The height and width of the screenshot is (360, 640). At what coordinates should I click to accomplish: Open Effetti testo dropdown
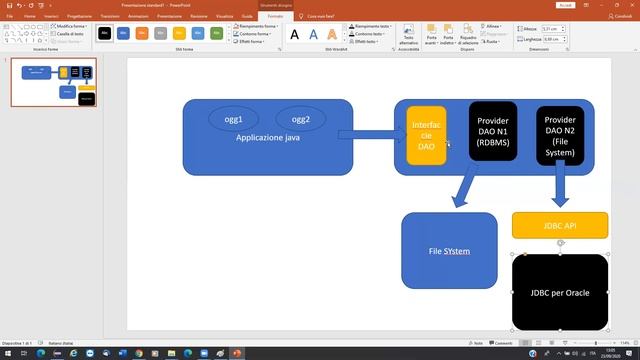coord(363,42)
